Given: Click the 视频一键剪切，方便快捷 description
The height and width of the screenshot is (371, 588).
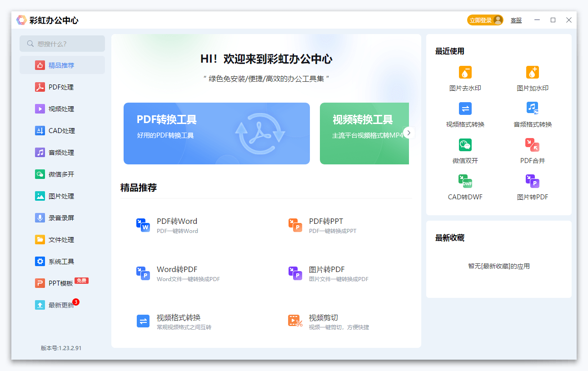Looking at the screenshot, I should tap(339, 327).
